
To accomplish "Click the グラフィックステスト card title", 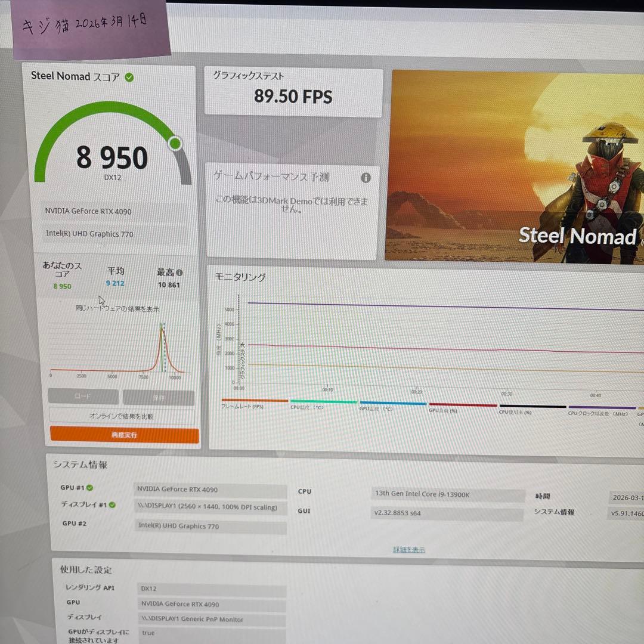I will 248,76.
